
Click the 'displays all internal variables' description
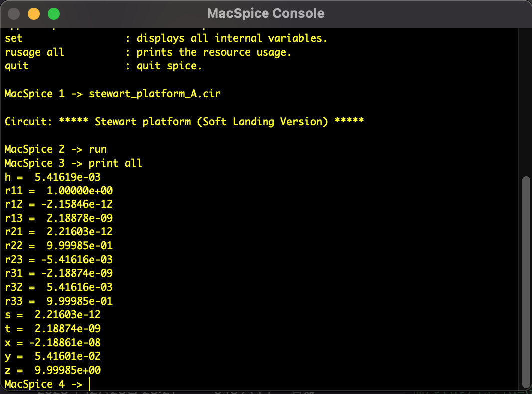click(232, 38)
